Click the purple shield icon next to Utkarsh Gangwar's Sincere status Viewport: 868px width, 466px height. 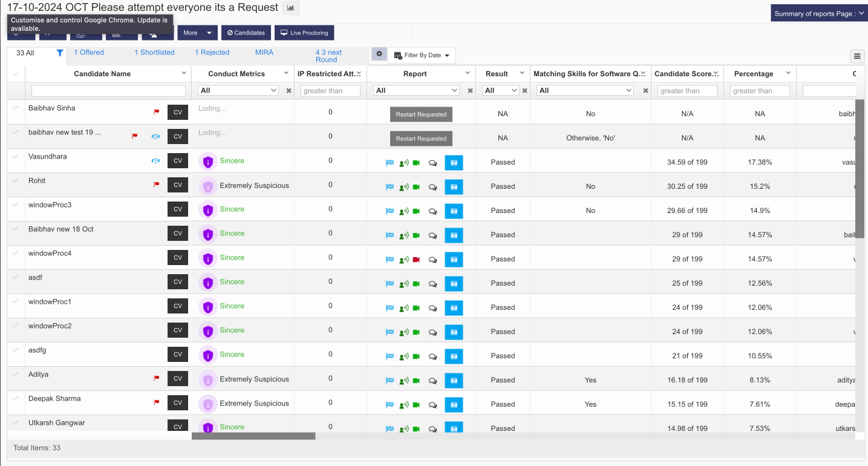tap(207, 427)
